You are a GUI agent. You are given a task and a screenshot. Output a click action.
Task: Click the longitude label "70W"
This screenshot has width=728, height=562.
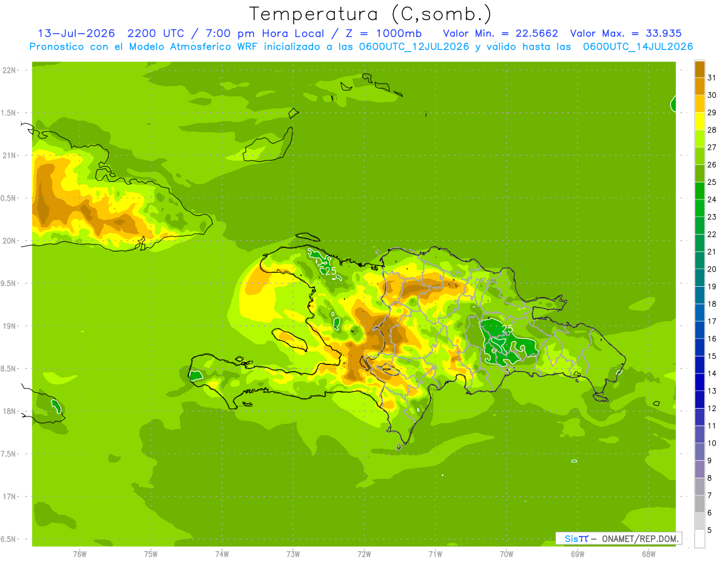coord(507,554)
